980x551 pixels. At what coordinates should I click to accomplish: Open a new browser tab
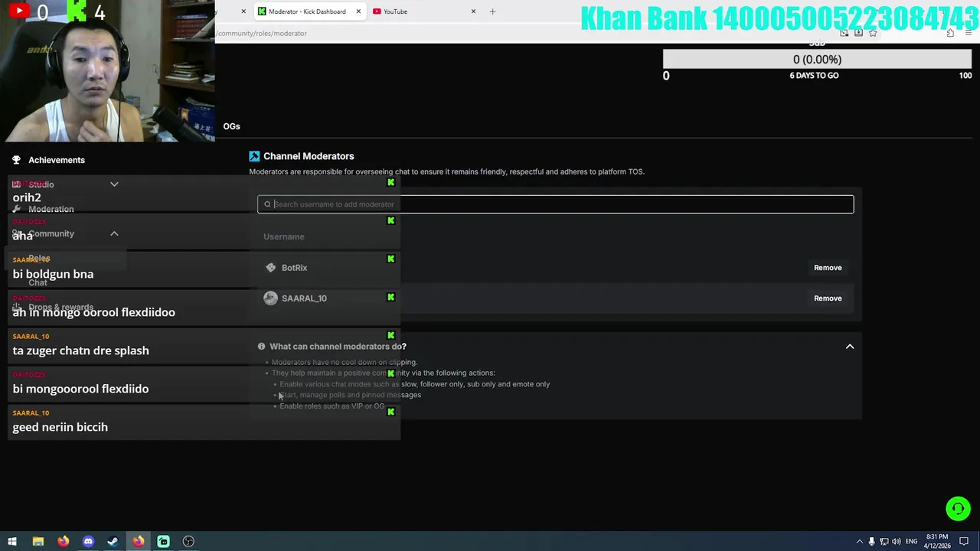pos(492,11)
